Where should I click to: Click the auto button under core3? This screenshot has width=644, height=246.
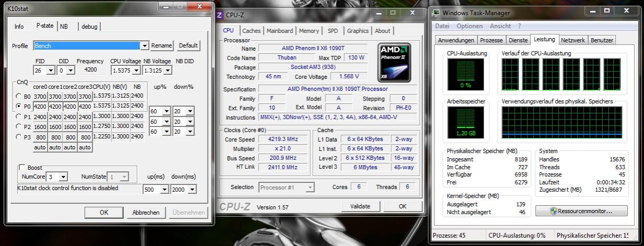click(x=85, y=147)
